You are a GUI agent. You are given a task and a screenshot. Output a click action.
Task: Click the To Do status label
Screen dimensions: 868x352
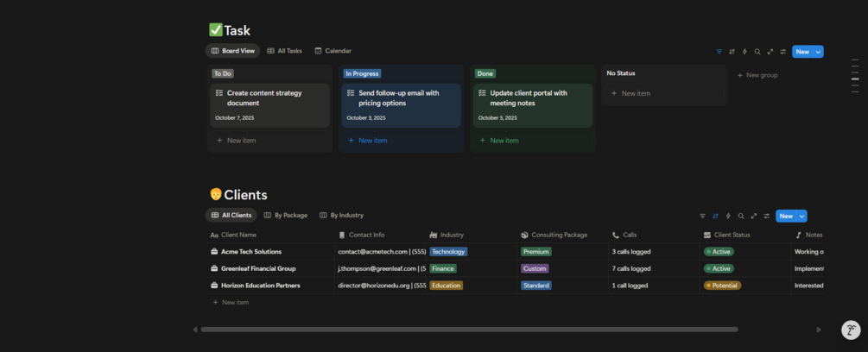coord(223,73)
